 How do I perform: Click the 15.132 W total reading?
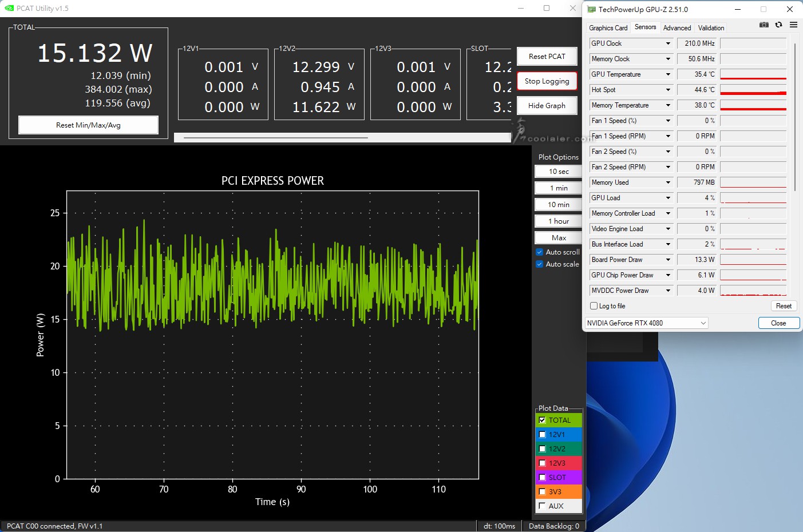[95, 53]
